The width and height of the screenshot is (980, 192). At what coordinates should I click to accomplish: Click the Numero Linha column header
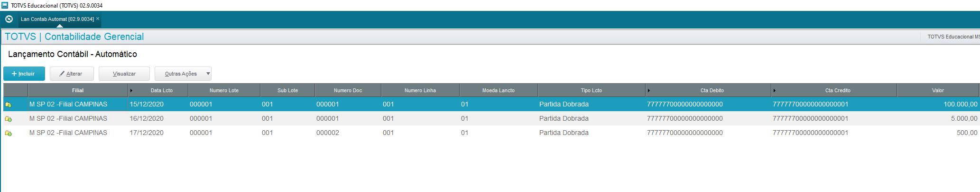(x=420, y=90)
